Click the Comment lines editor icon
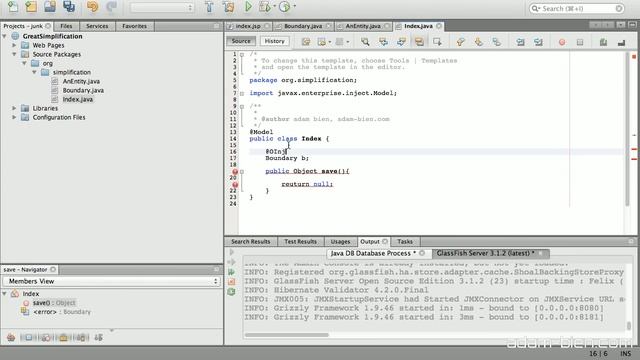The width and height of the screenshot is (640, 360). coord(603,42)
